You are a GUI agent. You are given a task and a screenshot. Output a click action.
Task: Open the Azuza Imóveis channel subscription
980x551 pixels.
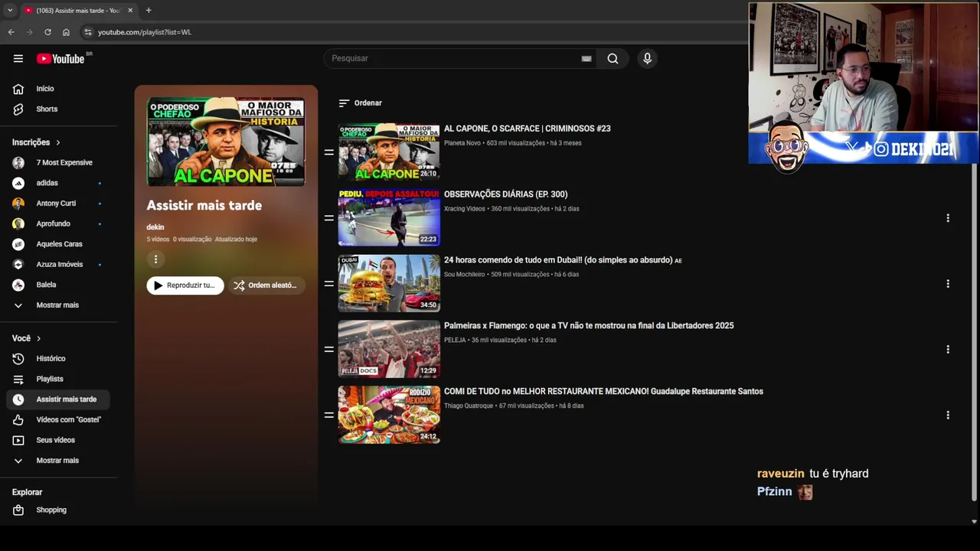pos(58,264)
